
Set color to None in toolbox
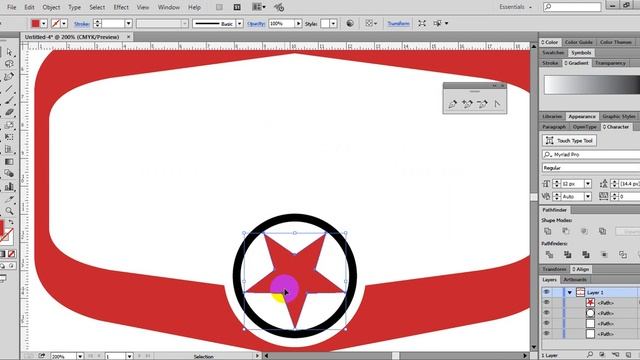pyautogui.click(x=11, y=254)
